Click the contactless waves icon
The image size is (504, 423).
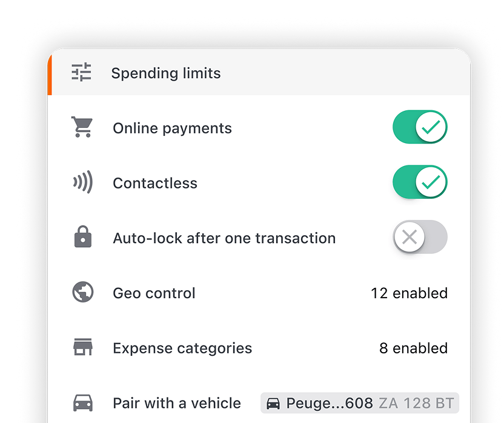click(83, 182)
